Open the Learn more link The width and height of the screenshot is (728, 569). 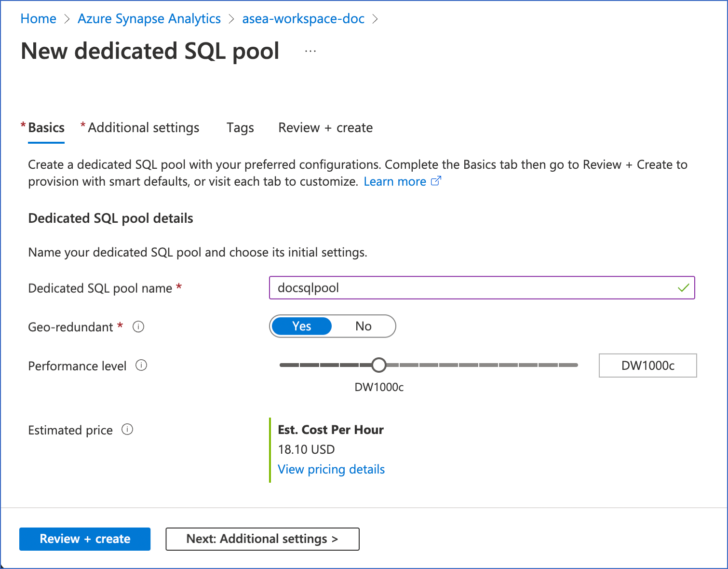[402, 181]
